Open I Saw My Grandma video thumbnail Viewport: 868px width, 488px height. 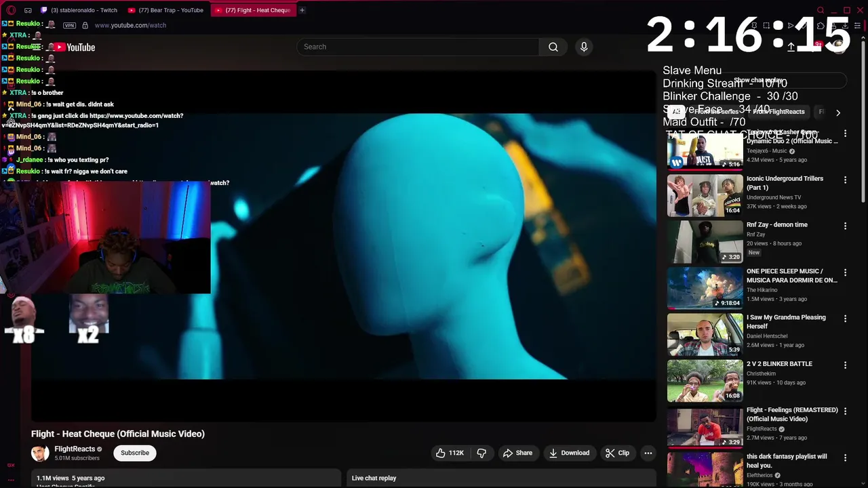(705, 335)
